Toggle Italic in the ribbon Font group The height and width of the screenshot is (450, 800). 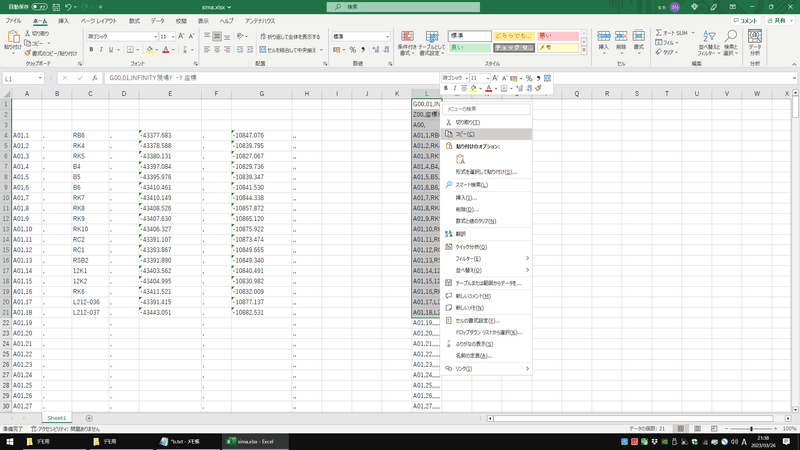[101, 49]
